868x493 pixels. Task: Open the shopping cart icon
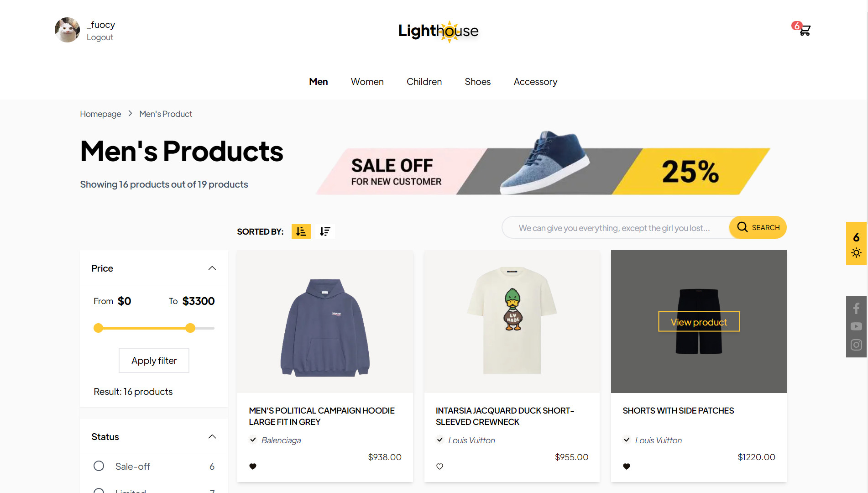pyautogui.click(x=805, y=30)
